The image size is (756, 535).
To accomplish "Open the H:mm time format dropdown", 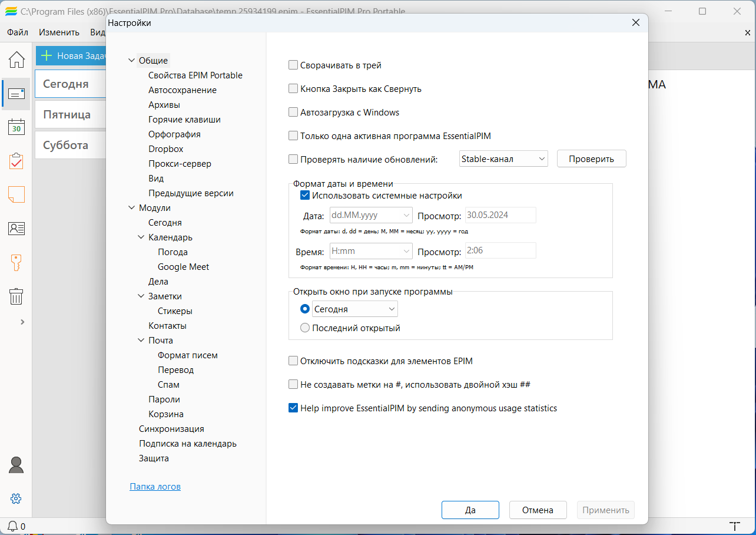I will [x=370, y=251].
